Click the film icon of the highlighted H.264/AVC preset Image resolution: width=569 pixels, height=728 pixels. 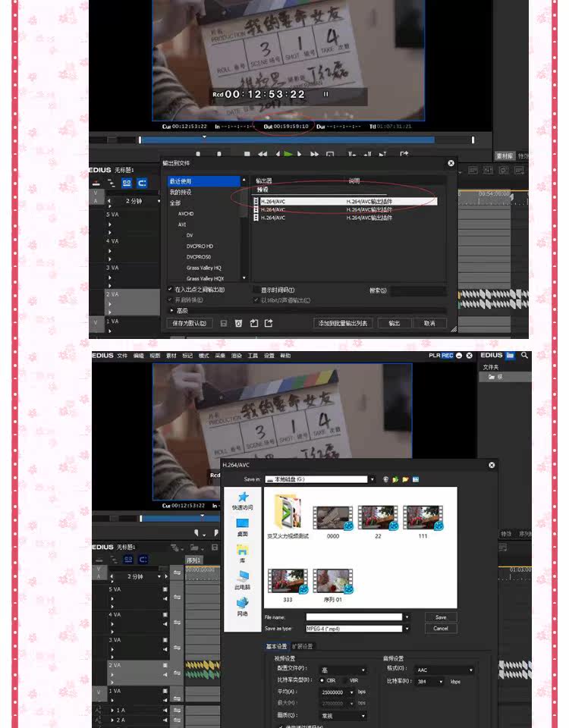[256, 202]
